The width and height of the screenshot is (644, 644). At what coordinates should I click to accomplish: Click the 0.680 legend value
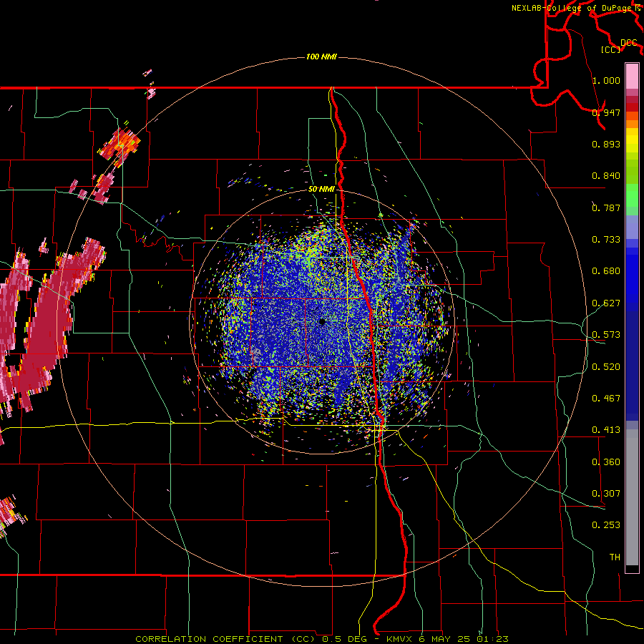point(606,271)
